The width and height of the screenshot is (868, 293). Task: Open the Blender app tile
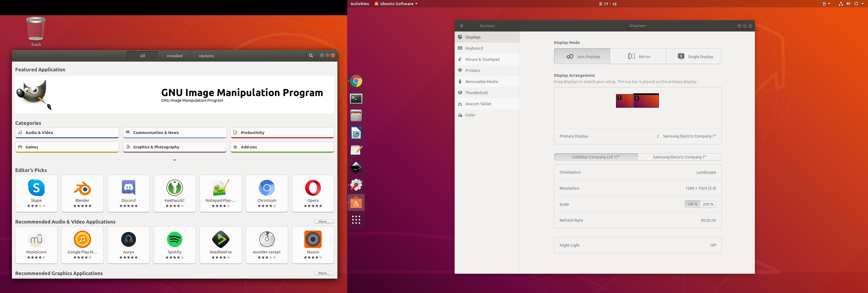point(82,193)
